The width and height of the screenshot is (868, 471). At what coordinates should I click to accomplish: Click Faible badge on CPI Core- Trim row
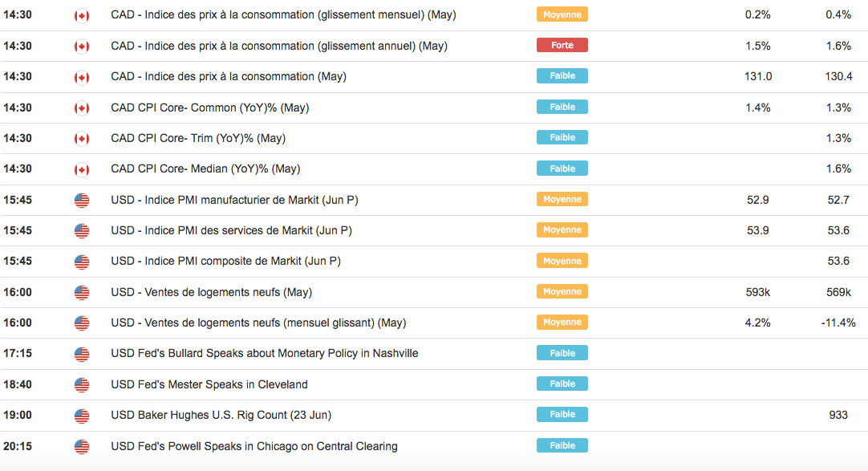point(562,138)
